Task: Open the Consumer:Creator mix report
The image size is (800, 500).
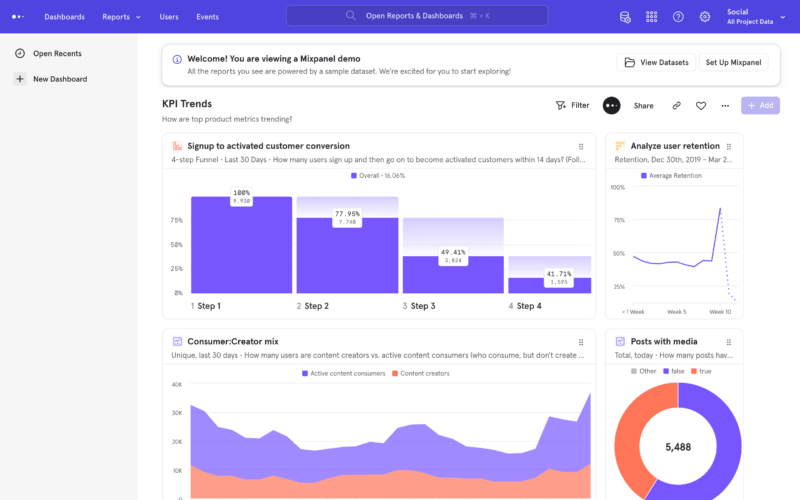Action: (x=233, y=341)
